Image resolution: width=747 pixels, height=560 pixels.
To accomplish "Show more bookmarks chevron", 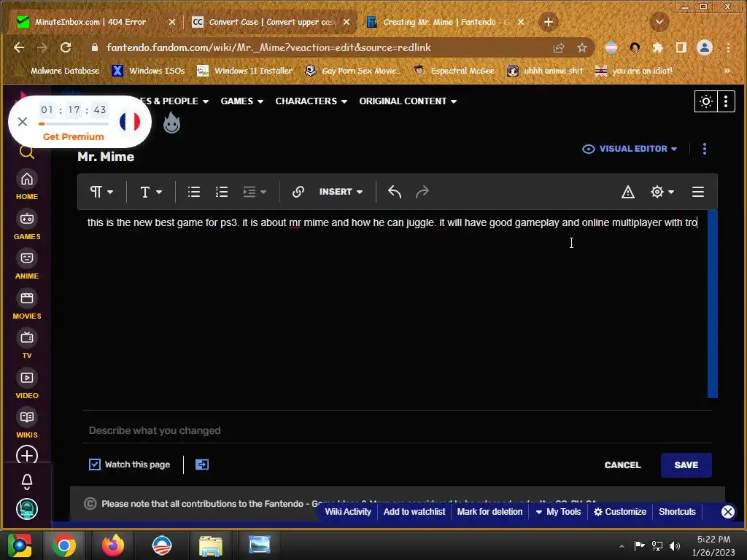I will click(727, 71).
